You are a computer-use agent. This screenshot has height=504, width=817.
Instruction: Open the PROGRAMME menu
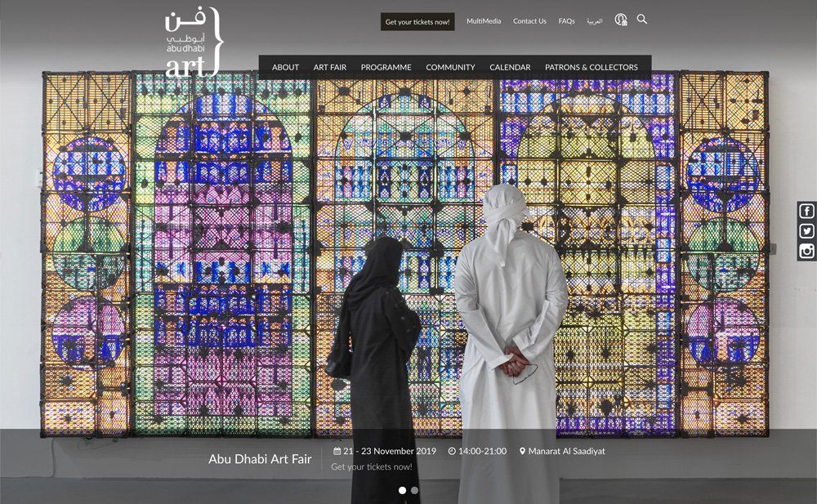(386, 67)
